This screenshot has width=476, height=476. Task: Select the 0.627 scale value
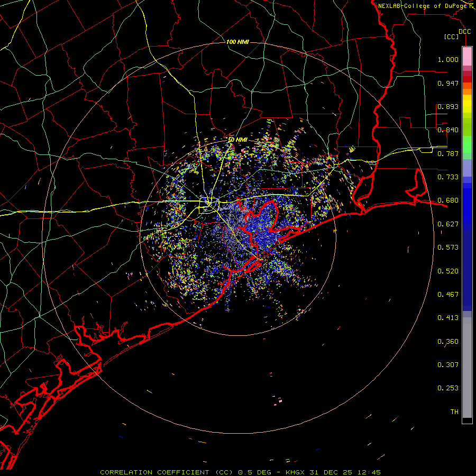(x=448, y=224)
